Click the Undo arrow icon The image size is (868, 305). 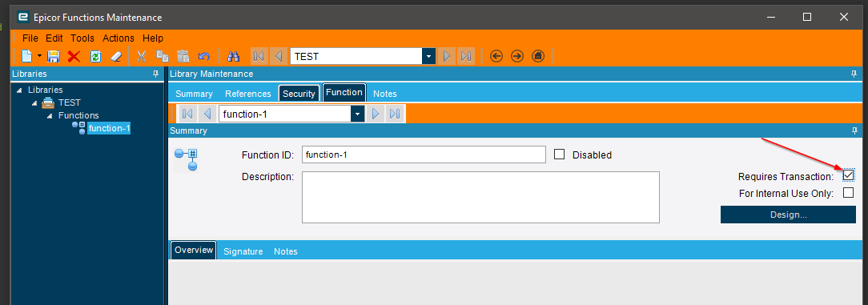click(x=203, y=56)
